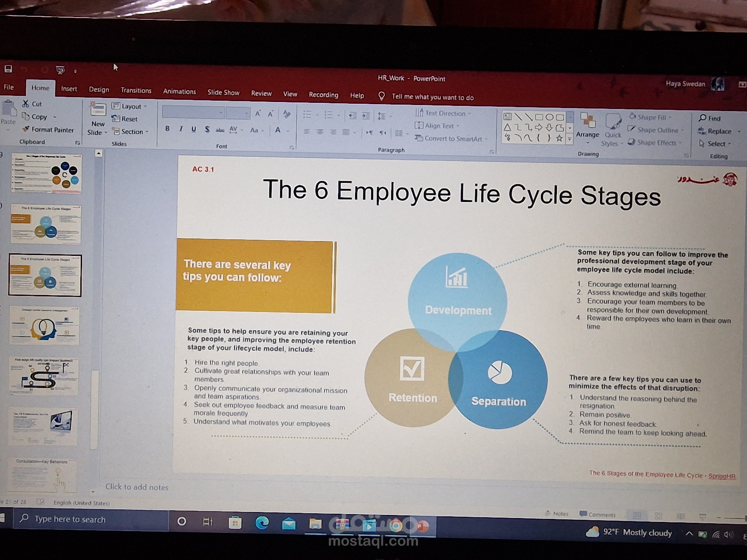The image size is (747, 560).
Task: Activate the Format Painter brush
Action: click(48, 130)
